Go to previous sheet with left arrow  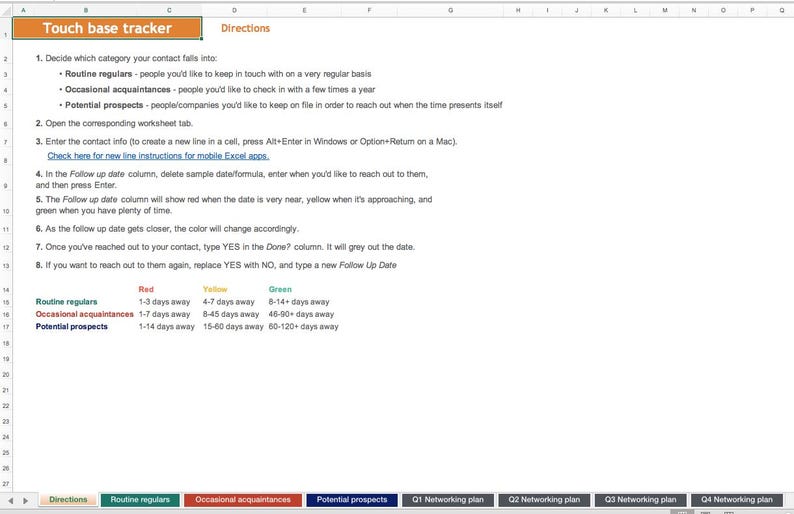tap(11, 500)
